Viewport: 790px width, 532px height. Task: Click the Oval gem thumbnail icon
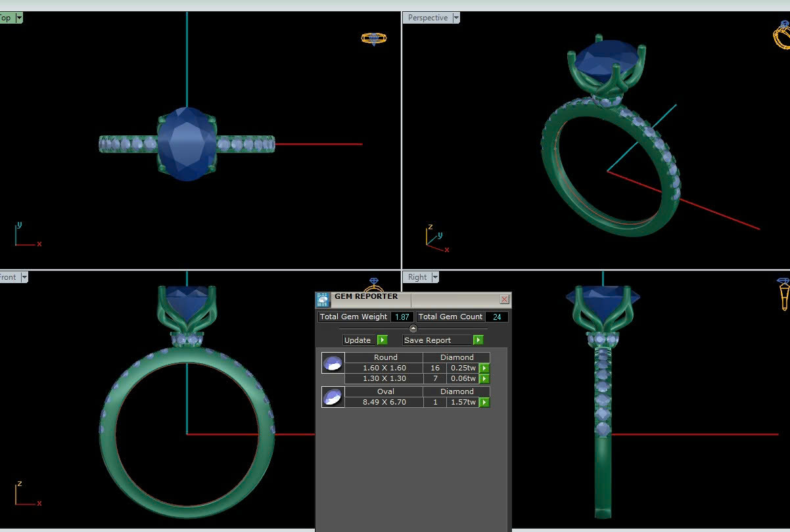[x=333, y=397]
